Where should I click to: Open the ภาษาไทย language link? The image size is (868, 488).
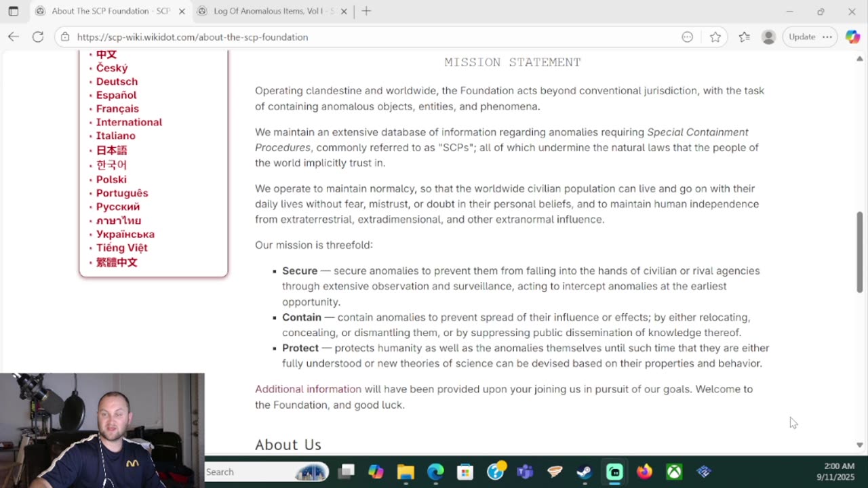(x=119, y=220)
